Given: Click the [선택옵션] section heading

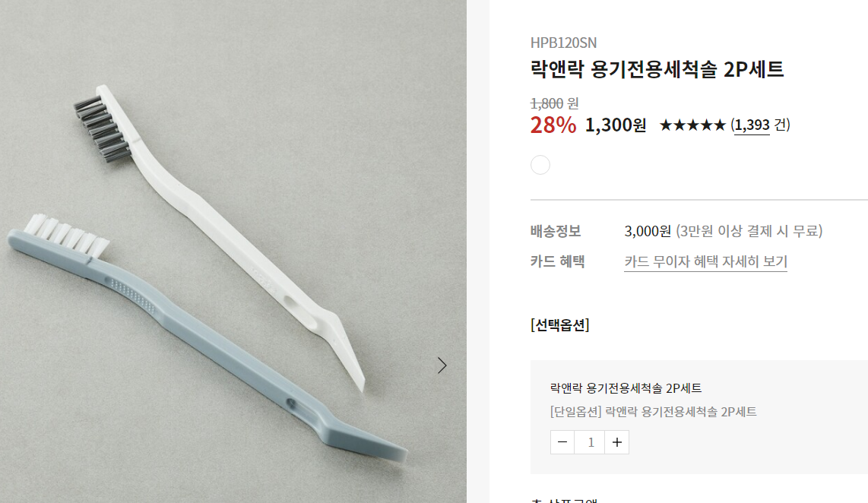Looking at the screenshot, I should [560, 324].
